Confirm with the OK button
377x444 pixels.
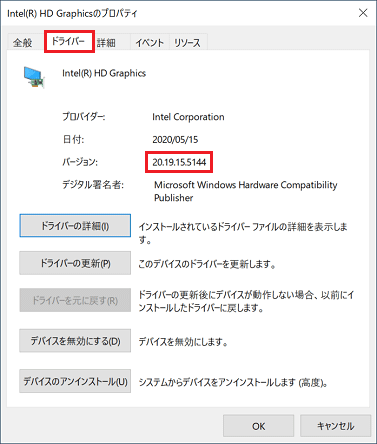click(259, 426)
